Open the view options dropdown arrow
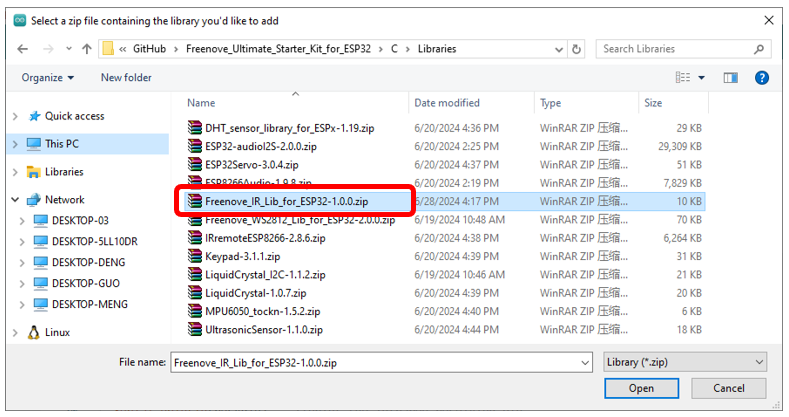This screenshot has width=789, height=417. 701,78
